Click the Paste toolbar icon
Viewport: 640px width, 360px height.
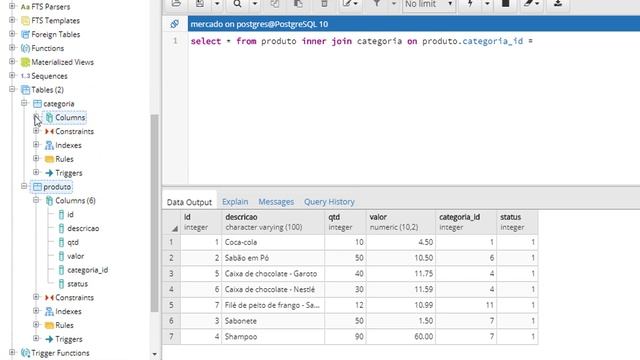298,4
